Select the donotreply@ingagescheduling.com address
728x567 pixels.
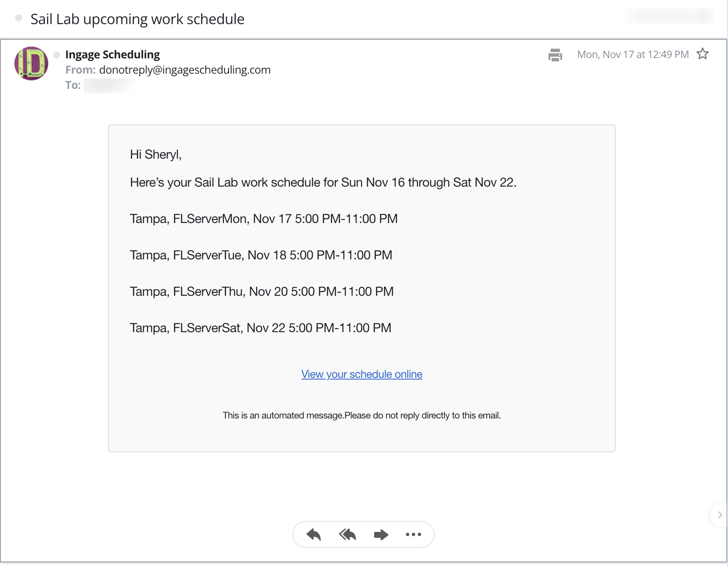tap(185, 70)
